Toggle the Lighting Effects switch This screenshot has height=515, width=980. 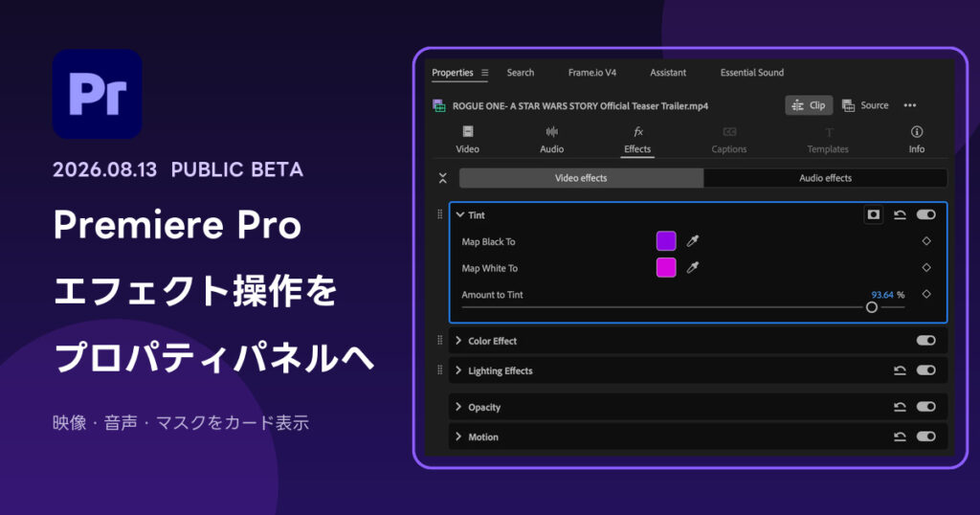pos(926,370)
